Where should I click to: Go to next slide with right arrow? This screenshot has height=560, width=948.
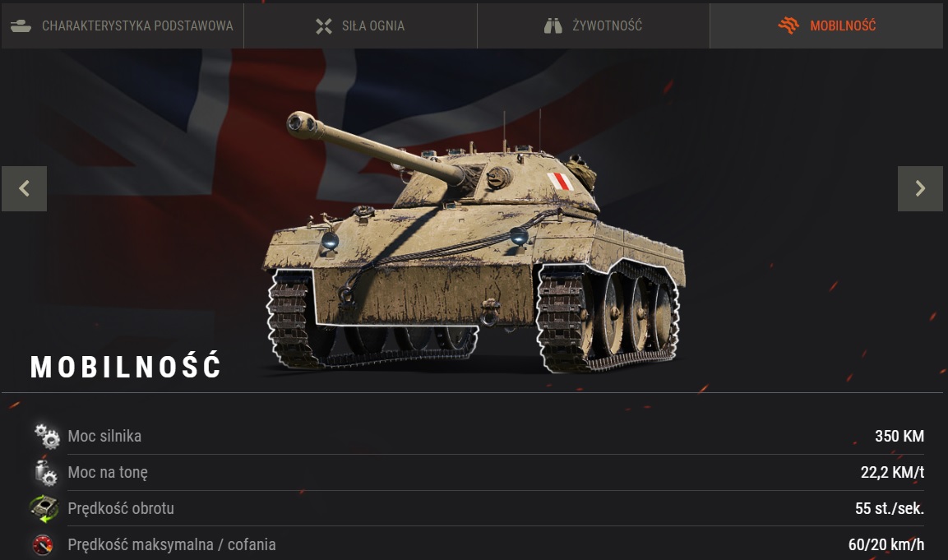coord(920,188)
